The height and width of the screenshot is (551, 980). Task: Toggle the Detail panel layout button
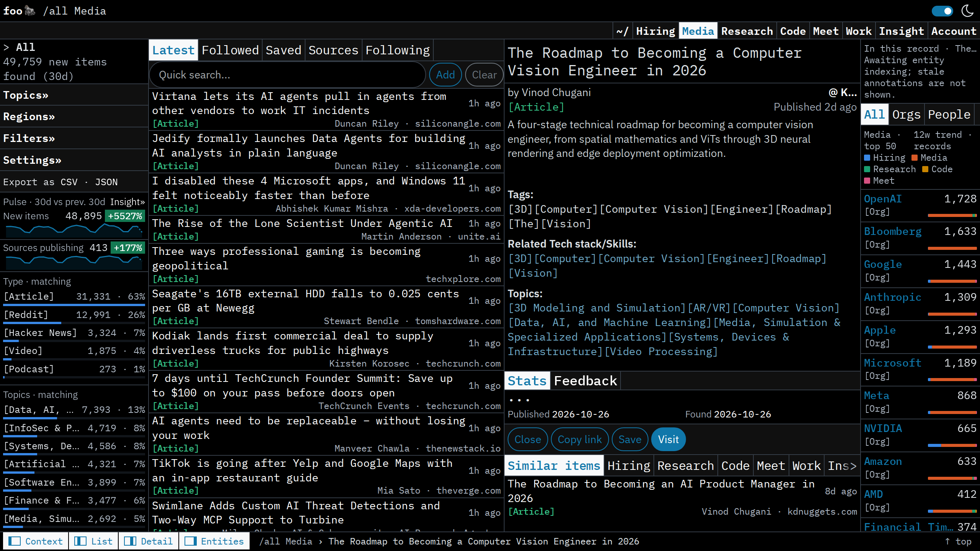pos(149,541)
